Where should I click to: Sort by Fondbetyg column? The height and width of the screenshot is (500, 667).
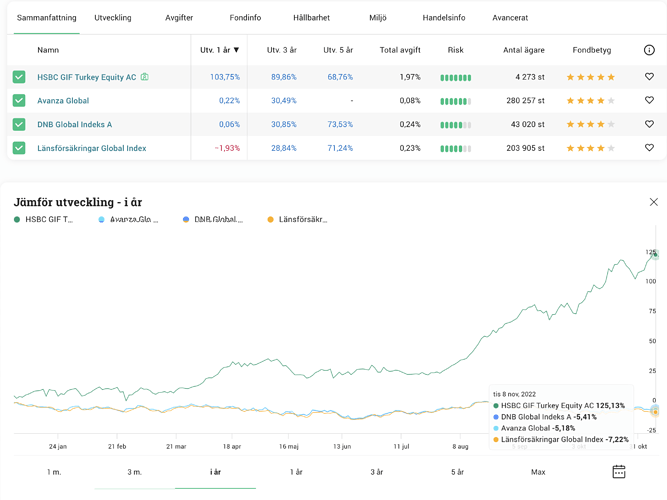[592, 50]
